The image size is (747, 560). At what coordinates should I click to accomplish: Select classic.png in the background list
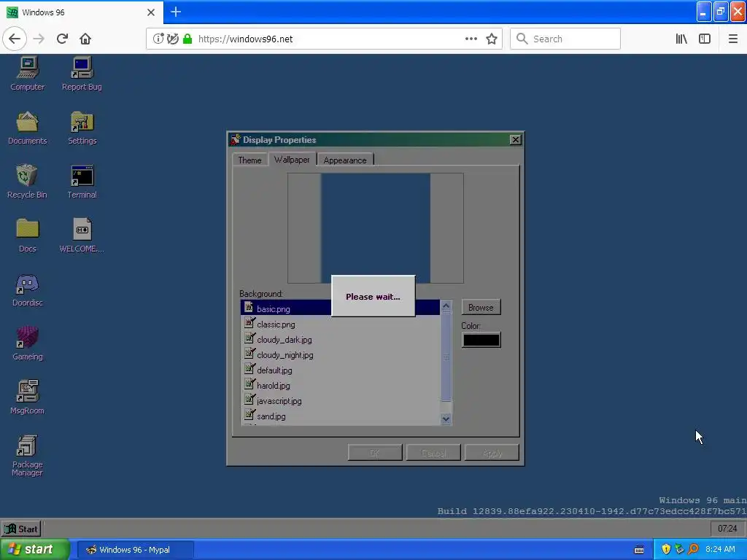point(340,324)
